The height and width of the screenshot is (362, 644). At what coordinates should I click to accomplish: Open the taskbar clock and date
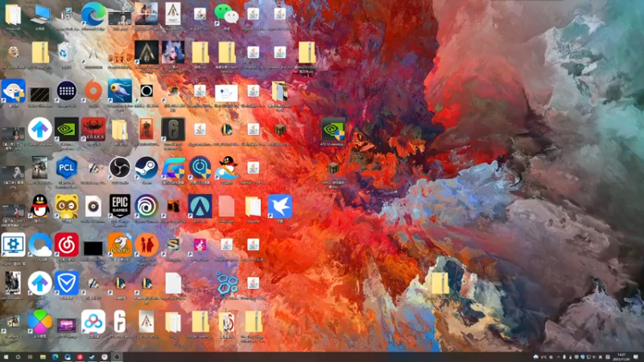(621, 357)
